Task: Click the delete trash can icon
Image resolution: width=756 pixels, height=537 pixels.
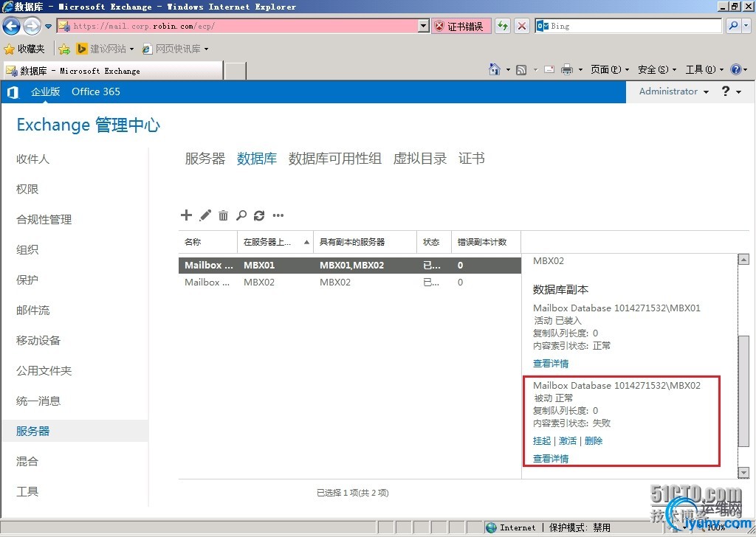Action: click(x=223, y=215)
